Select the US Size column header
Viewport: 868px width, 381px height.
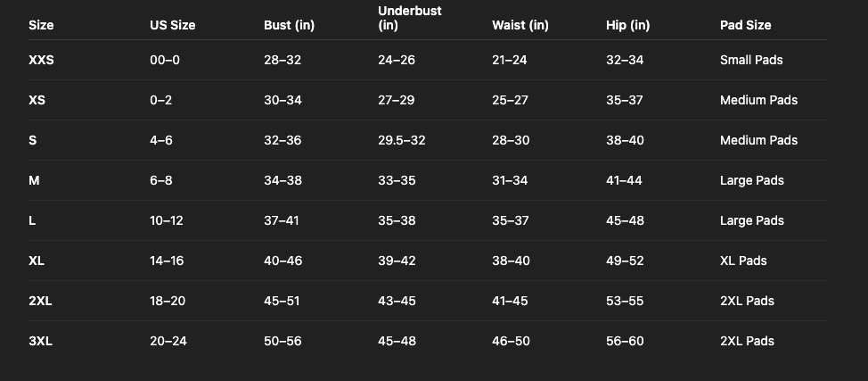[x=172, y=25]
